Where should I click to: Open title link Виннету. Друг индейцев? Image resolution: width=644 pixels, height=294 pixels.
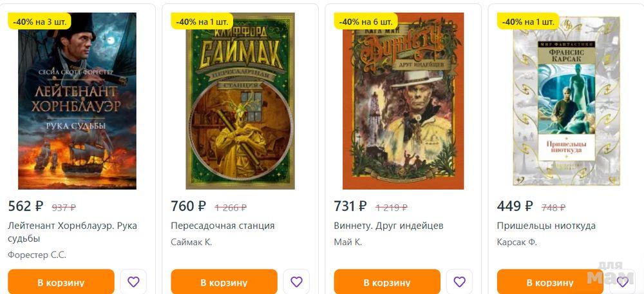[388, 226]
